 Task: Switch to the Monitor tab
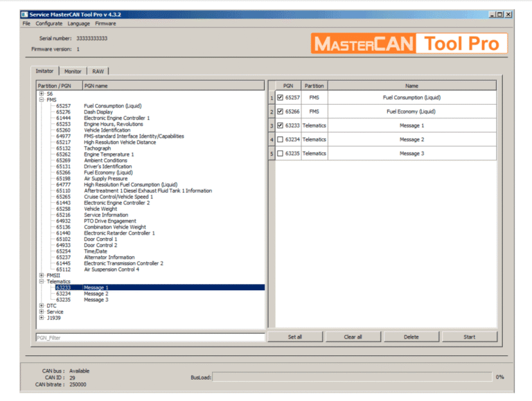click(x=73, y=71)
